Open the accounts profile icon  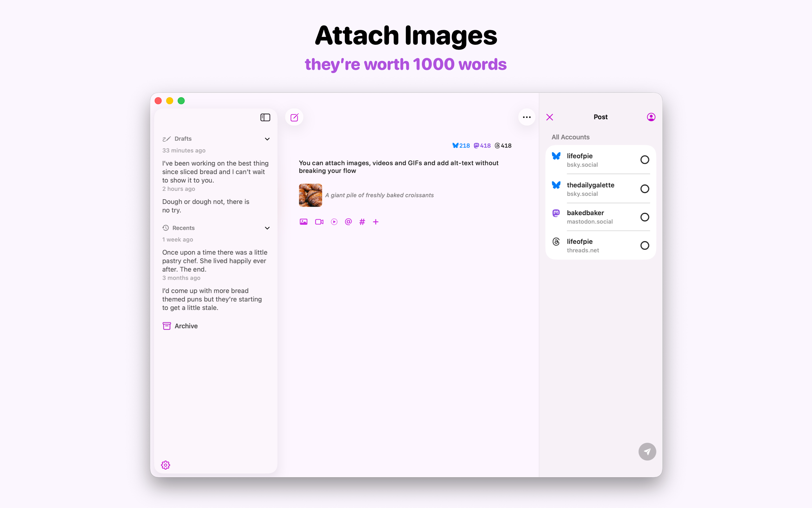651,117
